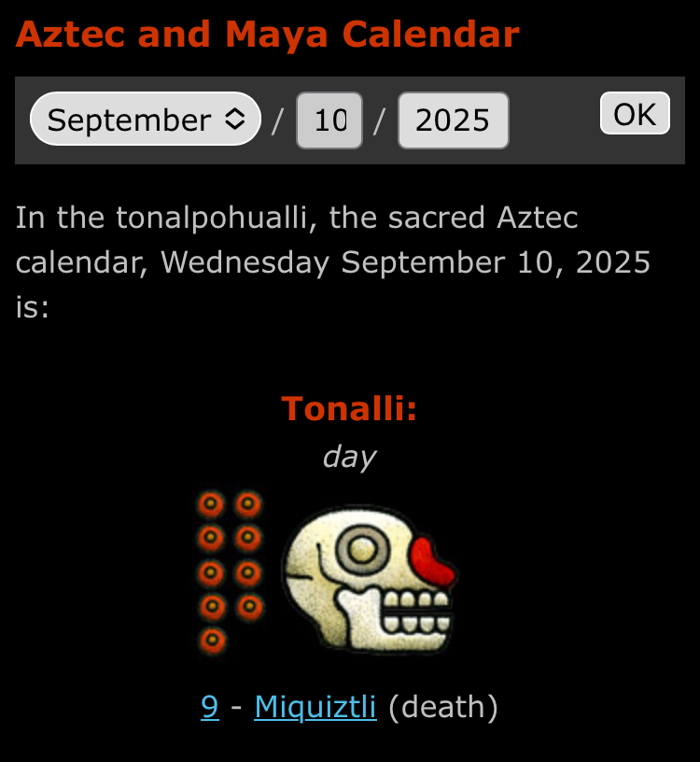Screen dimensions: 700x762
Task: Focus the year field showing 2025
Action: [454, 120]
